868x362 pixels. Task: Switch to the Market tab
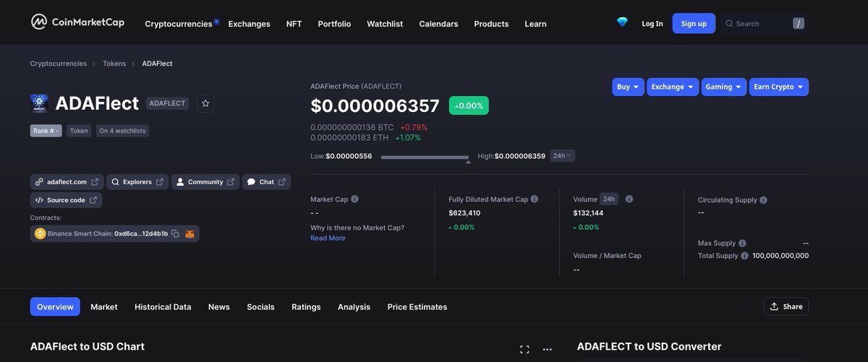[104, 307]
